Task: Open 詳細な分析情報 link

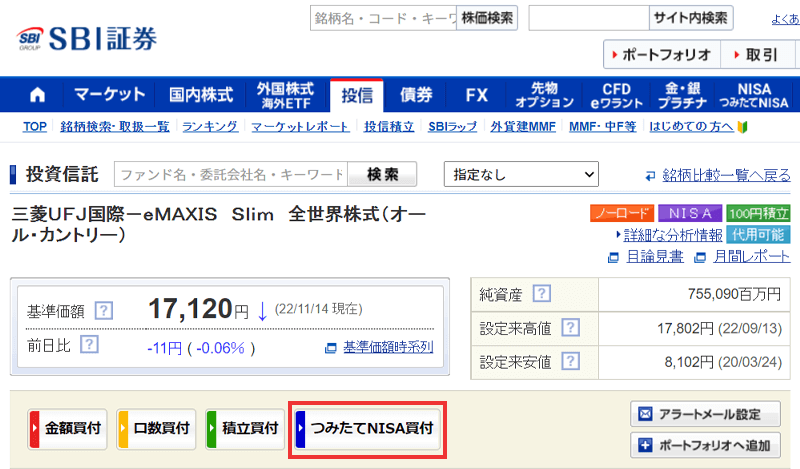Action: point(673,235)
